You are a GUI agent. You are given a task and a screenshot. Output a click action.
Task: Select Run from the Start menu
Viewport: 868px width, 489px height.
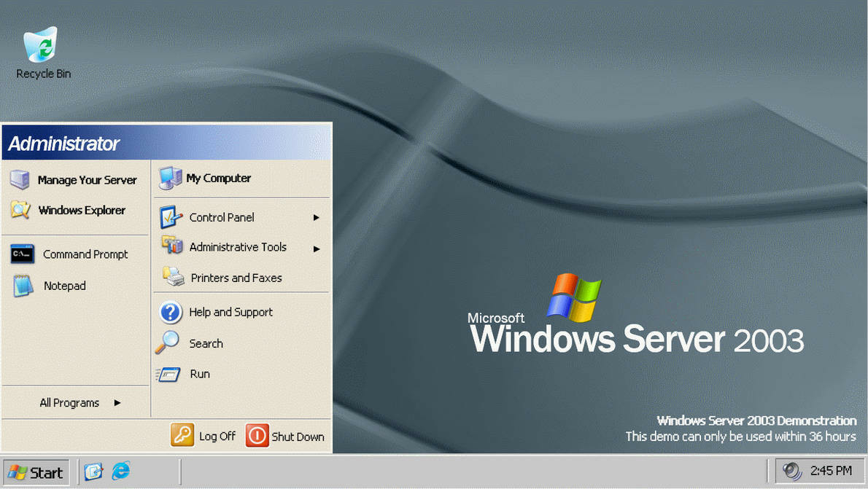point(199,374)
